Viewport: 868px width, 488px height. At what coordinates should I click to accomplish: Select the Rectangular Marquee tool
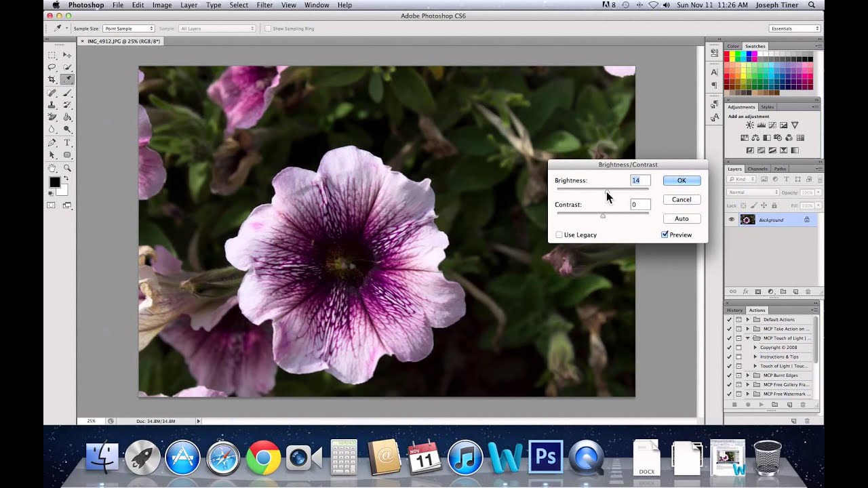coord(52,55)
